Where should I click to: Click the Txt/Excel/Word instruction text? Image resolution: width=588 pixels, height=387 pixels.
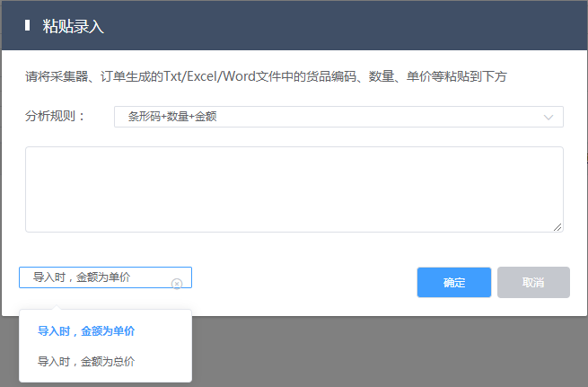click(266, 76)
